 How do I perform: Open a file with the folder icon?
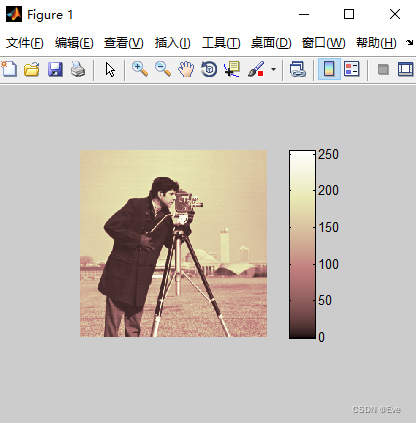32,69
